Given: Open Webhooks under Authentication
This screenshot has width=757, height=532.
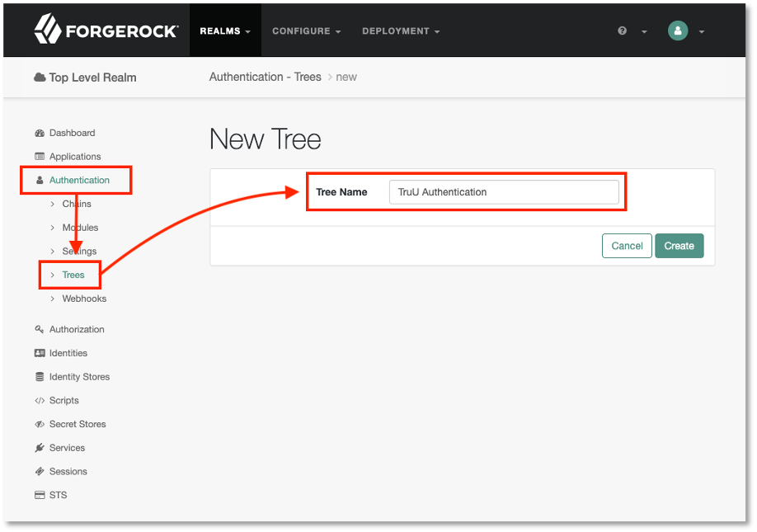Looking at the screenshot, I should [x=84, y=299].
